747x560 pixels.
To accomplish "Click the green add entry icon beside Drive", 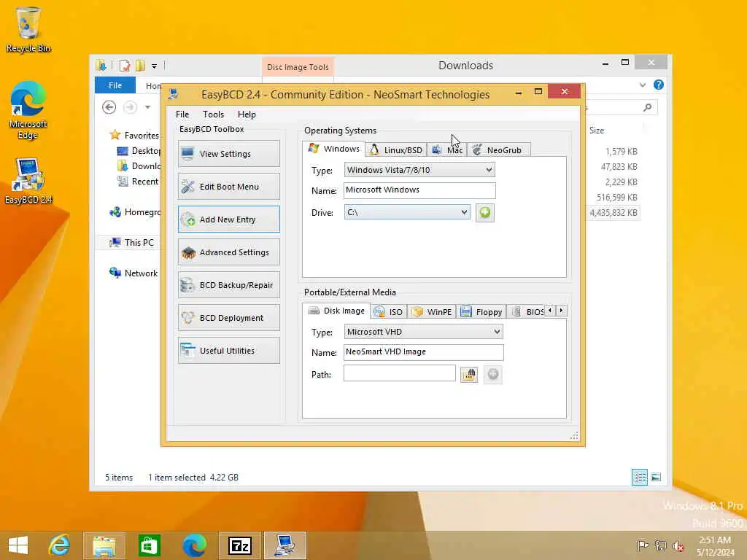I will pyautogui.click(x=484, y=212).
